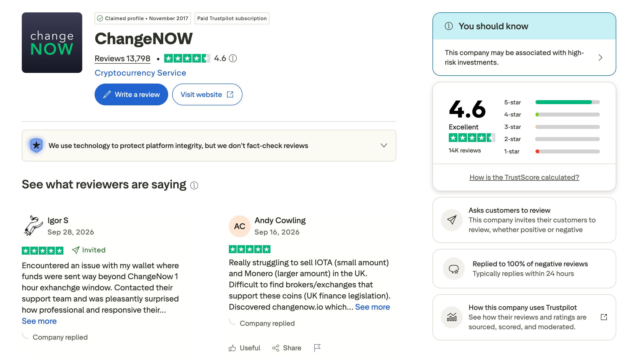Open How this company uses Trustpilot
This screenshot has width=644, height=356.
click(522, 307)
